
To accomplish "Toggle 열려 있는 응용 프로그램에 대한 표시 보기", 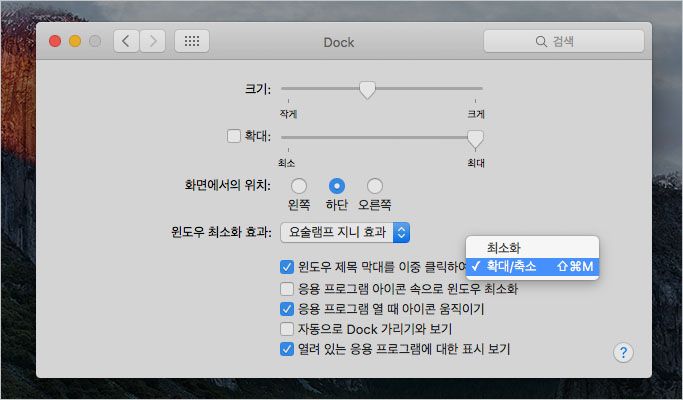I will (287, 349).
